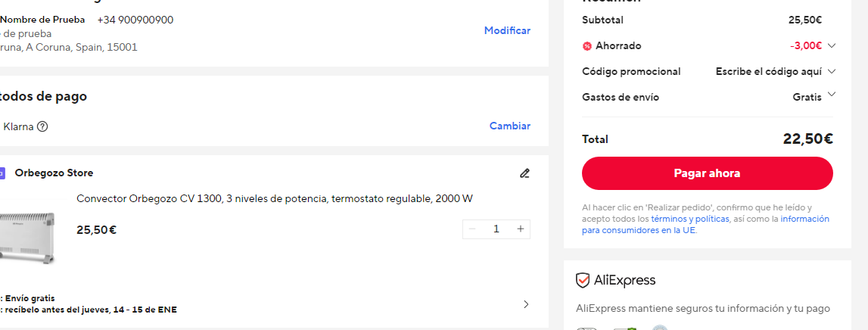Screen dimensions: 868x330
Task: Click pencil edit icon for Orbegozo Store
Action: pyautogui.click(x=524, y=173)
